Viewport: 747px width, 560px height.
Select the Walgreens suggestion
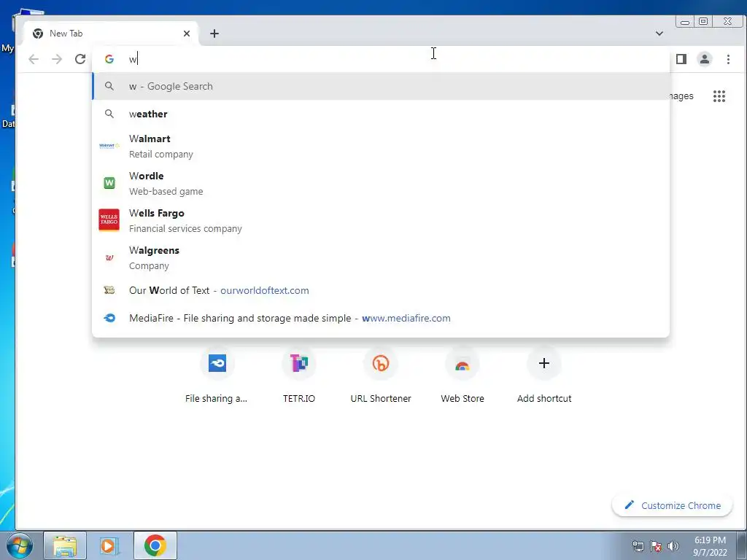coord(381,257)
